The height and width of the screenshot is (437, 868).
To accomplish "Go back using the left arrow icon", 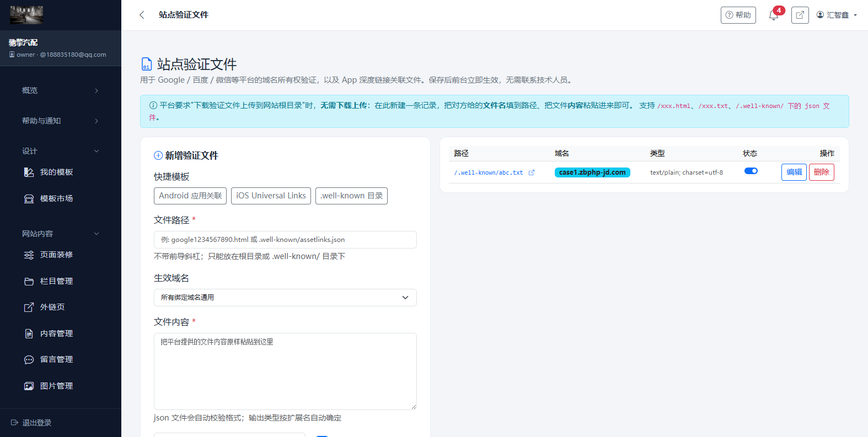I will click(142, 15).
